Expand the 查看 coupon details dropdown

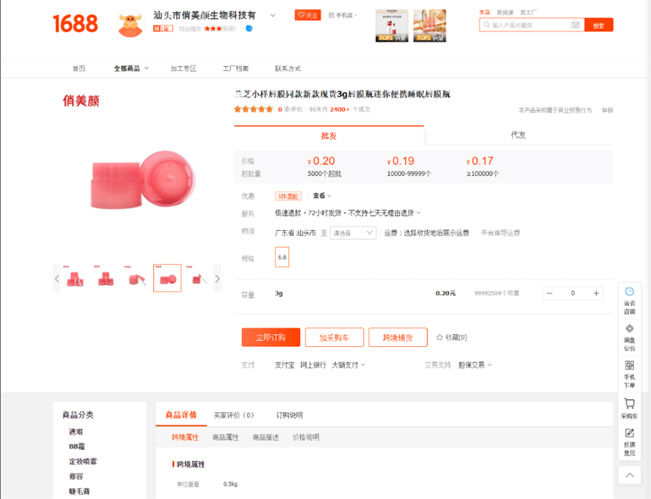(322, 195)
